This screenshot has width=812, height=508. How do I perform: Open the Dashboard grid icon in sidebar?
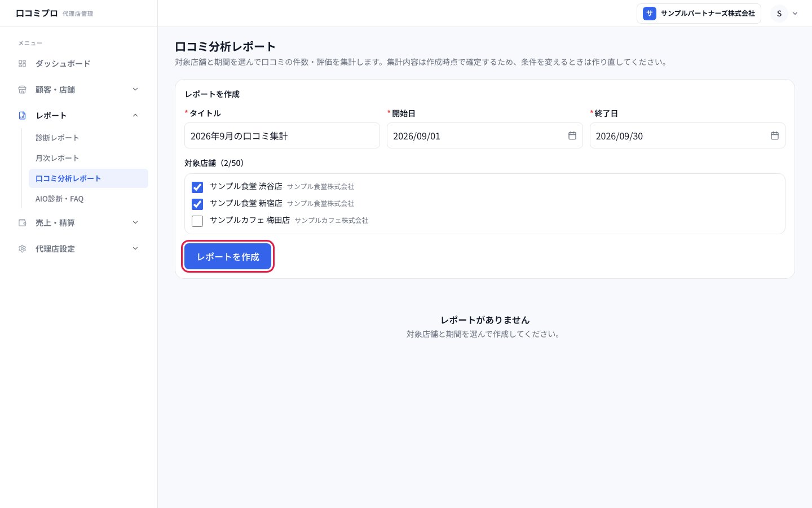pyautogui.click(x=23, y=64)
